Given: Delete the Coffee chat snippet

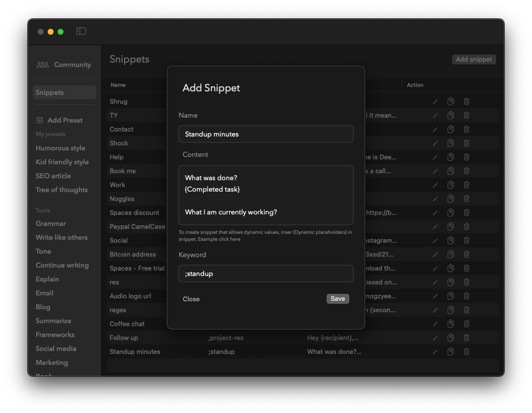Looking at the screenshot, I should pyautogui.click(x=466, y=324).
